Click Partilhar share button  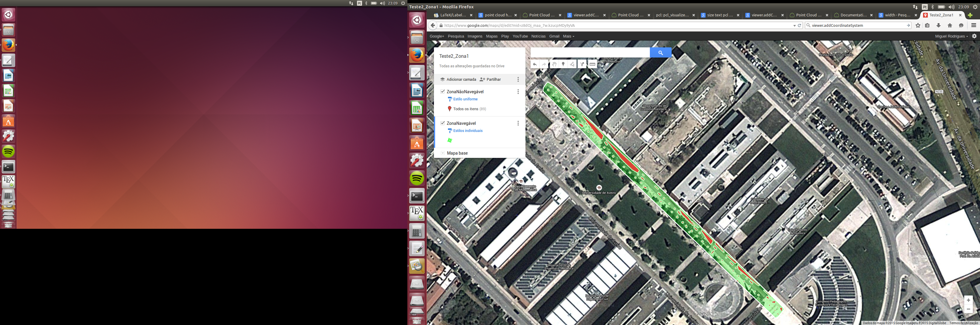[x=490, y=80]
